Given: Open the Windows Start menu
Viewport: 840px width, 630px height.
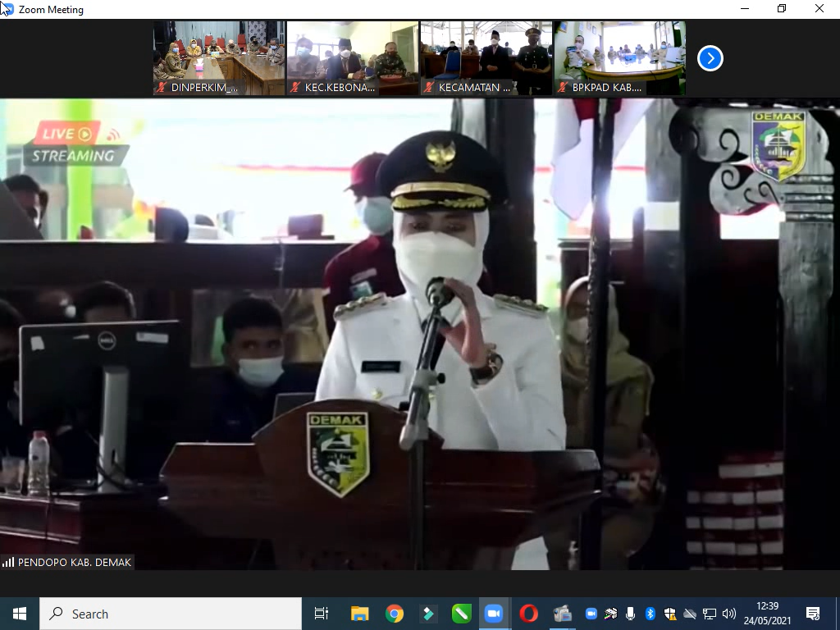Looking at the screenshot, I should (x=20, y=614).
